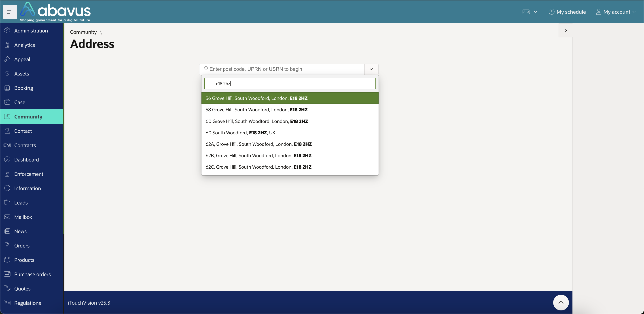Click the Quotes pencil-document icon
The width and height of the screenshot is (644, 314).
(x=7, y=288)
